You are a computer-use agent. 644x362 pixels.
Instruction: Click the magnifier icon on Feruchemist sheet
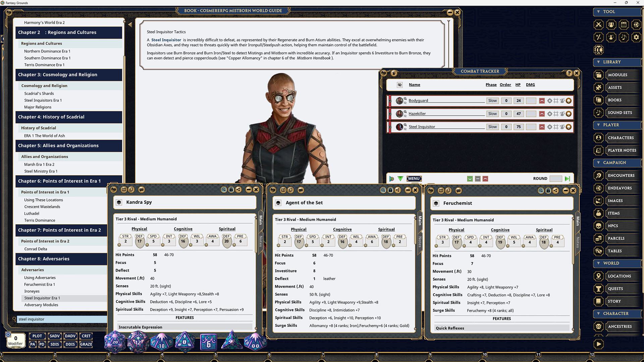click(x=541, y=190)
